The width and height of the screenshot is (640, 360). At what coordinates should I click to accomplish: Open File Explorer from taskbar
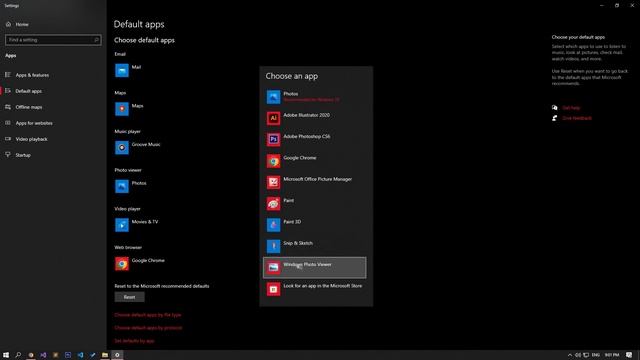point(105,355)
